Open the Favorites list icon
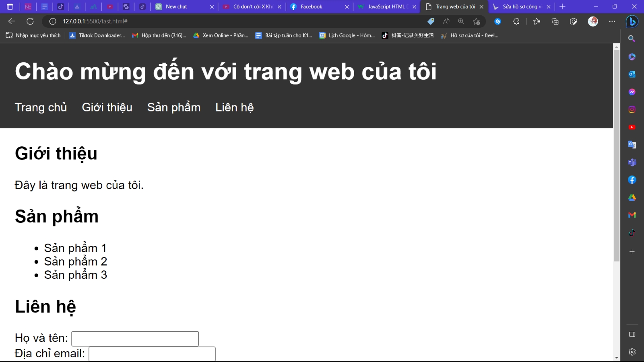Viewport: 644px width, 362px height. coord(537,21)
